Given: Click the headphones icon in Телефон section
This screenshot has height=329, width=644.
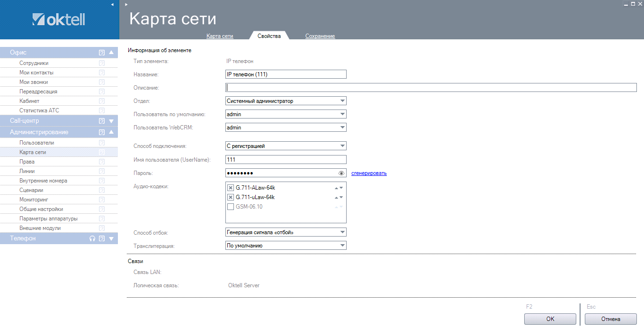Looking at the screenshot, I should pos(92,239).
